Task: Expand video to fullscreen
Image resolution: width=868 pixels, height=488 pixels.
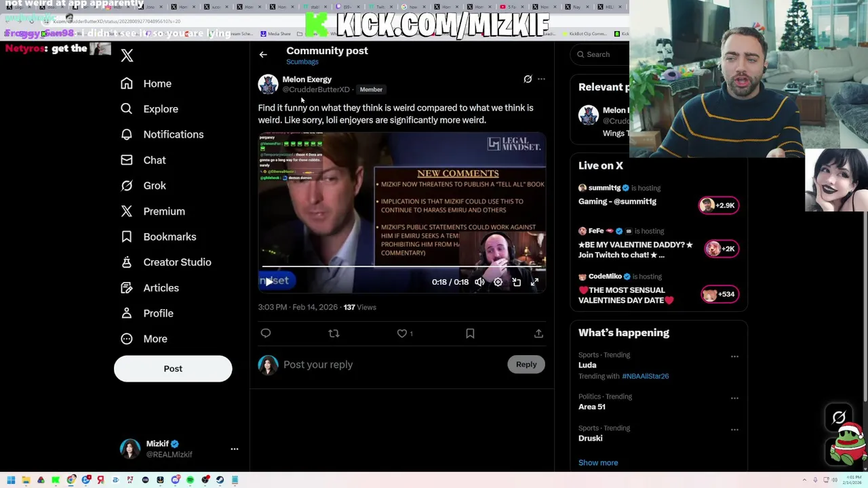Action: click(x=534, y=282)
